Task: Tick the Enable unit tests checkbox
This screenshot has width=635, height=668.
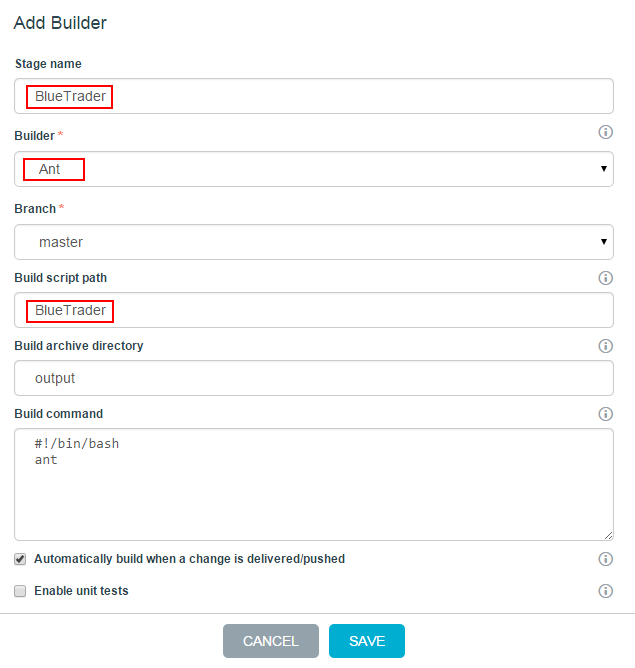Action: 20,591
